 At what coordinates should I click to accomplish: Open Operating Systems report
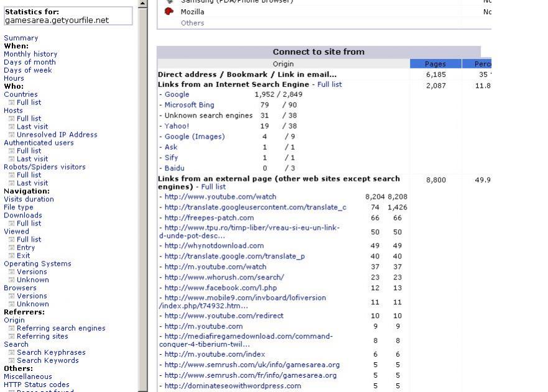(x=37, y=263)
